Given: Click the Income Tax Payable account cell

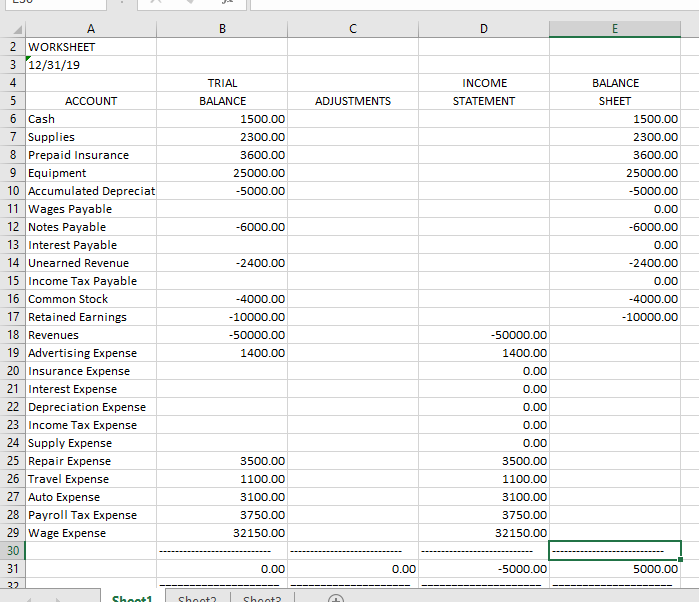Looking at the screenshot, I should [91, 281].
